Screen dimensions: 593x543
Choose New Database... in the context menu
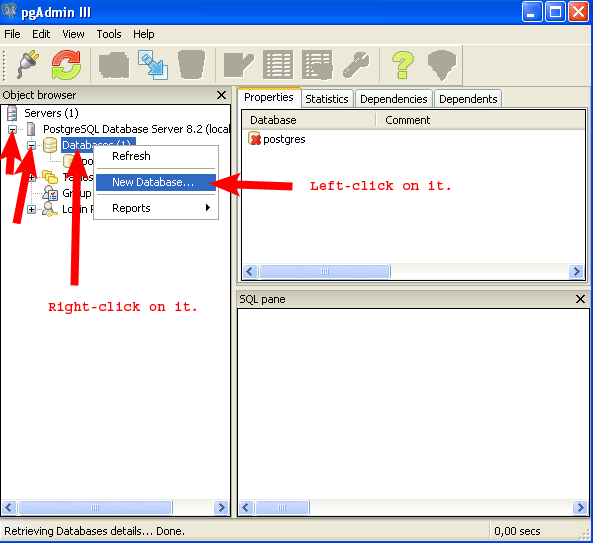(x=156, y=182)
